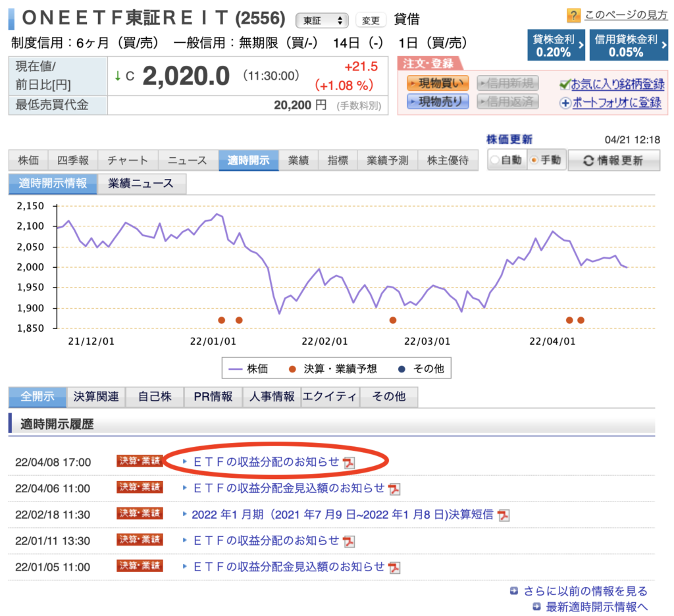
Task: Select the 手動 update radio button
Action: [534, 161]
